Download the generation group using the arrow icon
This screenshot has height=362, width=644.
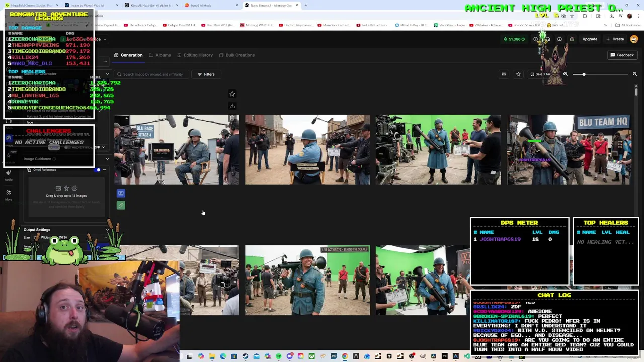coord(232,106)
